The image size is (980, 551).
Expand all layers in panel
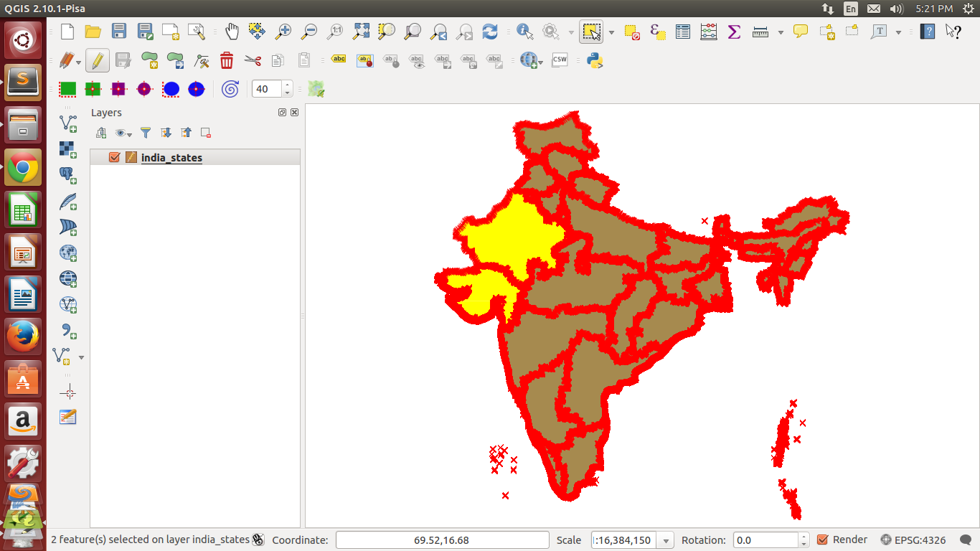[166, 133]
